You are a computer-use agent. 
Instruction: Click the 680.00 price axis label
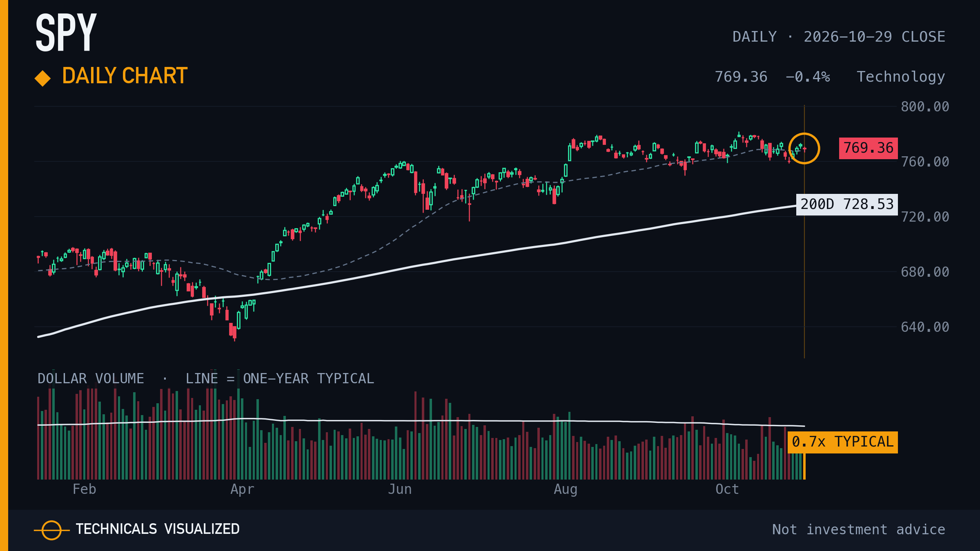[x=925, y=272]
